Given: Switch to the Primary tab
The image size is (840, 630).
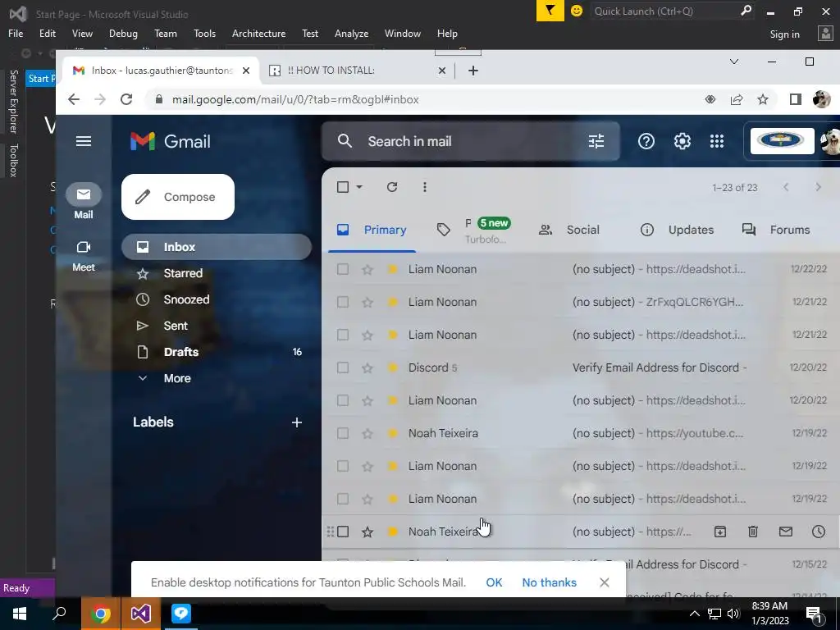Looking at the screenshot, I should pos(372,230).
